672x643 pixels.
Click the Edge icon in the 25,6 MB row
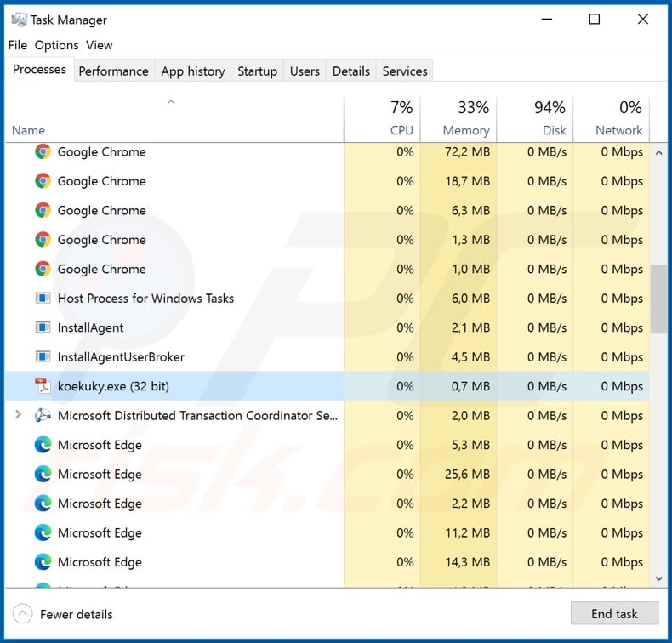point(43,475)
